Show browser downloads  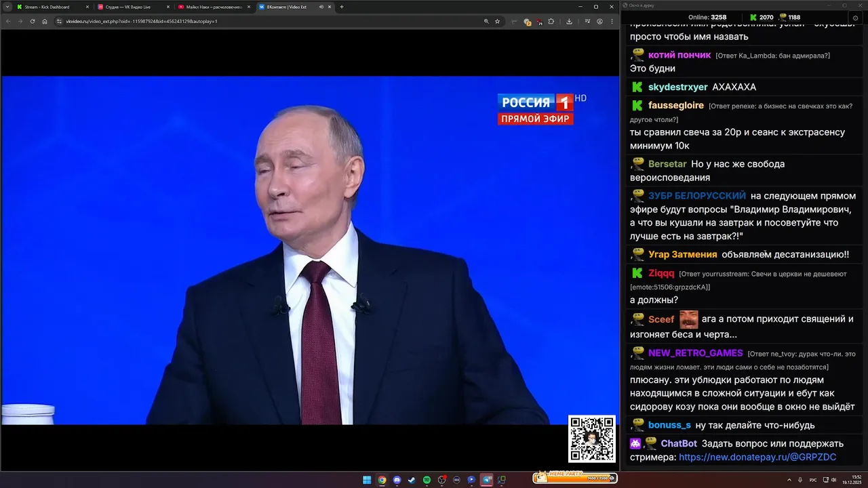(569, 21)
